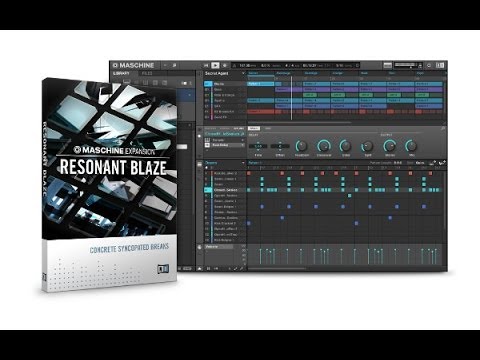480x360 pixels.
Task: Click the piano keys icon beside Sampler
Action: point(207,140)
